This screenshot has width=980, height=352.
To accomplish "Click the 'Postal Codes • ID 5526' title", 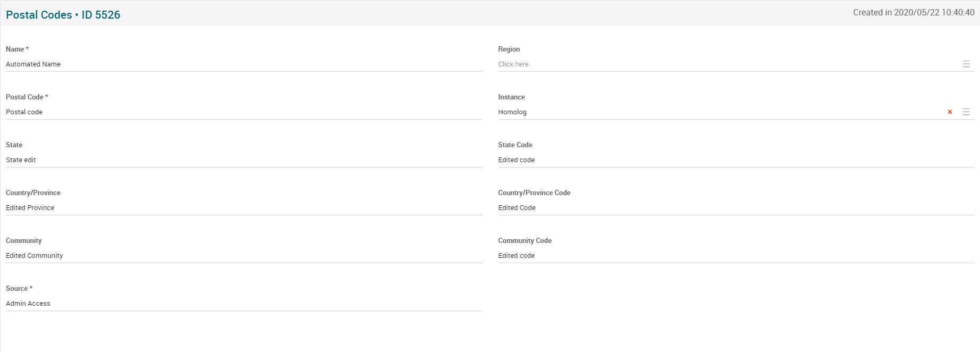I will (x=63, y=15).
